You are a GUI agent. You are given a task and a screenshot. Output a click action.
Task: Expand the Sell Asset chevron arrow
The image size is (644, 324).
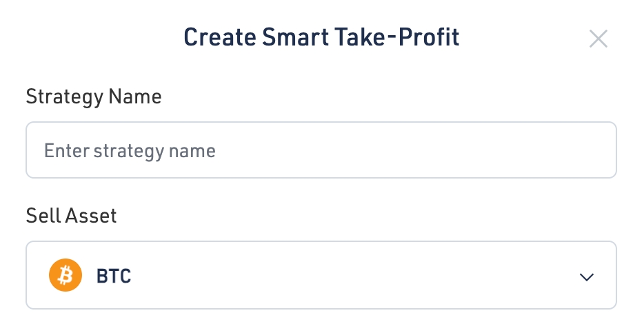pos(587,277)
